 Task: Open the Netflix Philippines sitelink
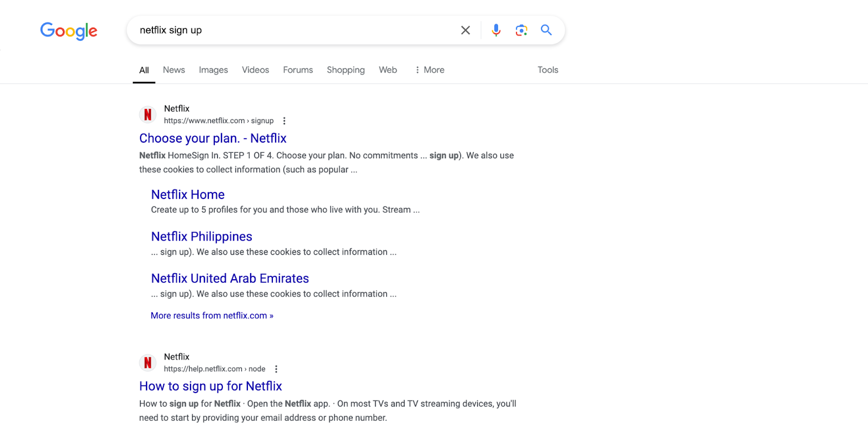(202, 236)
